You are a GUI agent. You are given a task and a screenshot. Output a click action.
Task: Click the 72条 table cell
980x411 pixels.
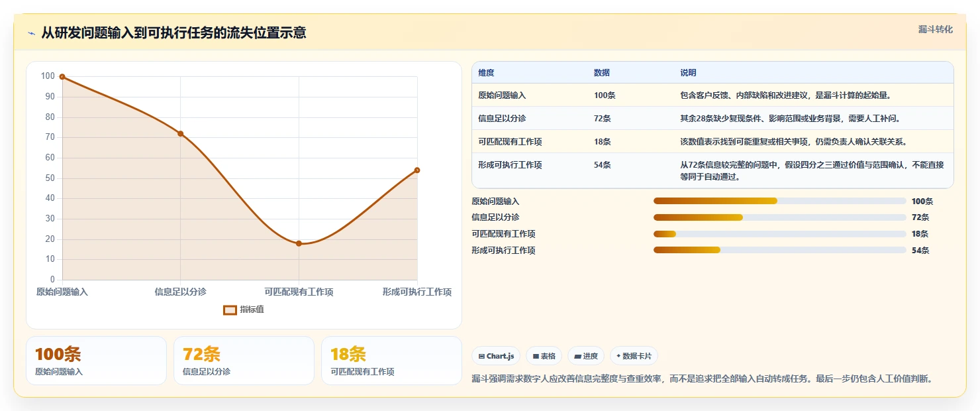coord(603,119)
